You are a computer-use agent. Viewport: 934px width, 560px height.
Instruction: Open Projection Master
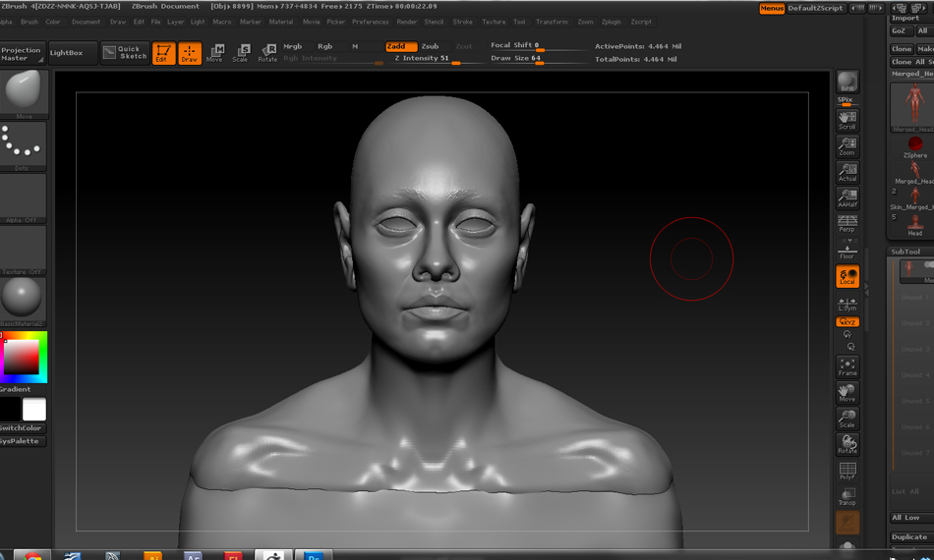(x=22, y=53)
